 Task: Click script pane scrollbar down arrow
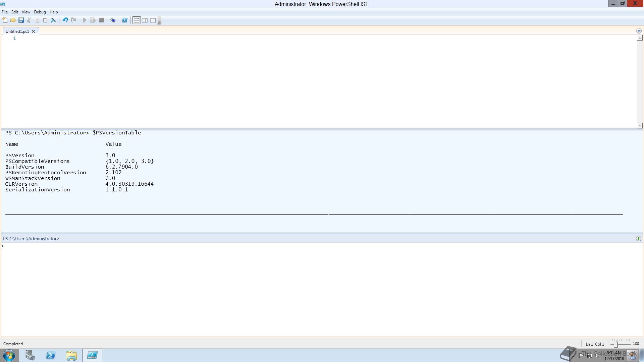[640, 125]
